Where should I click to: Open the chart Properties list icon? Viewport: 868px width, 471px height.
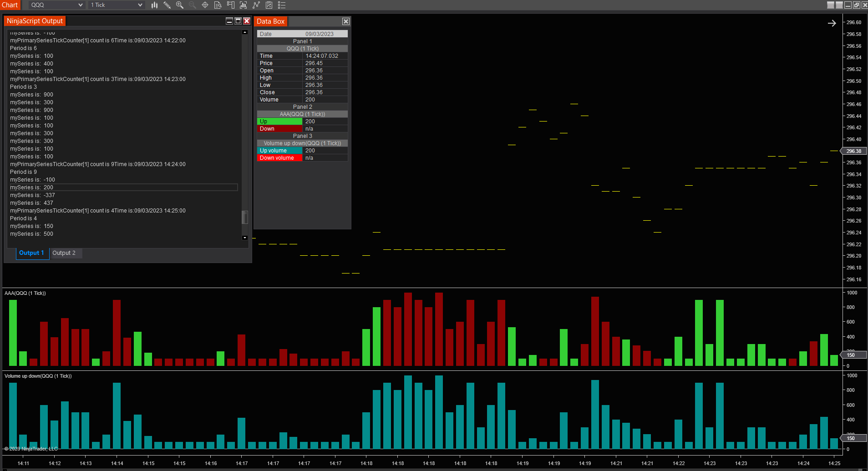282,5
